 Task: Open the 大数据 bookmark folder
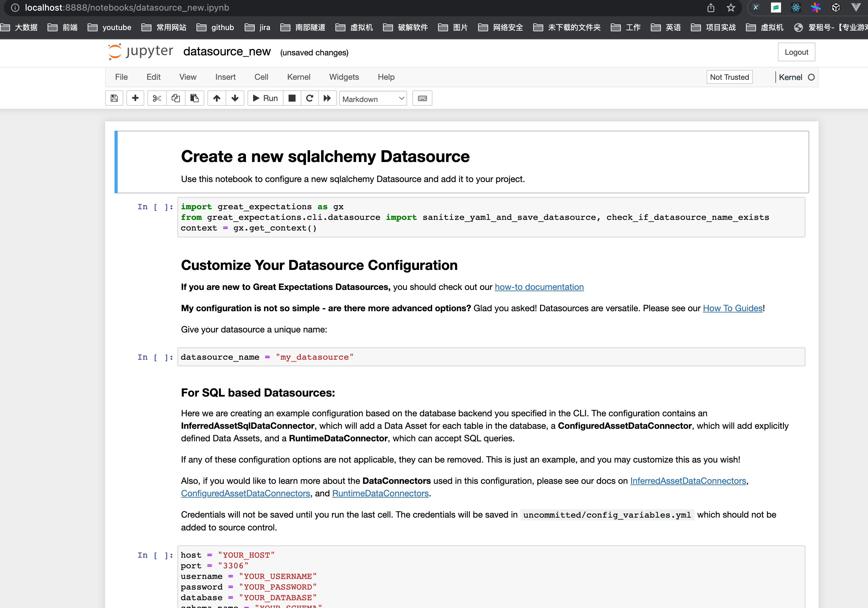[19, 27]
